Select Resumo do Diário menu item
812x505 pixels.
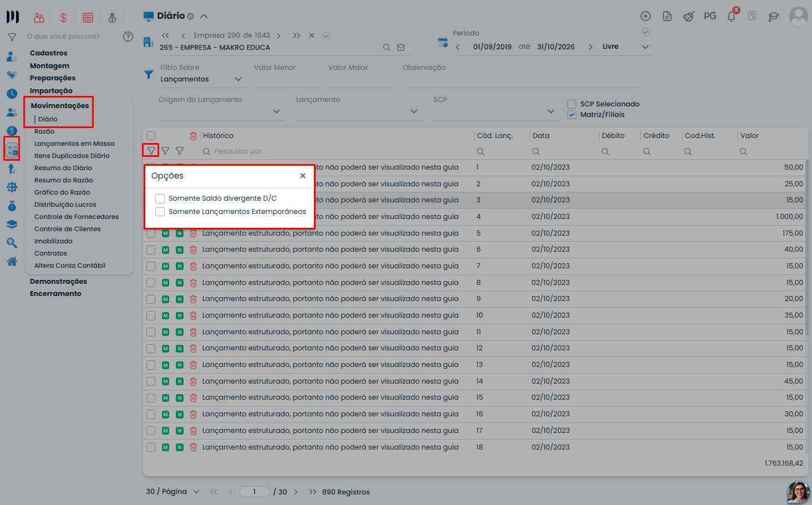tap(63, 168)
